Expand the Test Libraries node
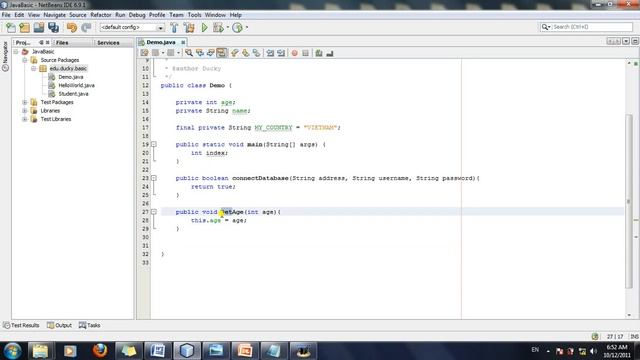The width and height of the screenshot is (640, 360). 25,119
